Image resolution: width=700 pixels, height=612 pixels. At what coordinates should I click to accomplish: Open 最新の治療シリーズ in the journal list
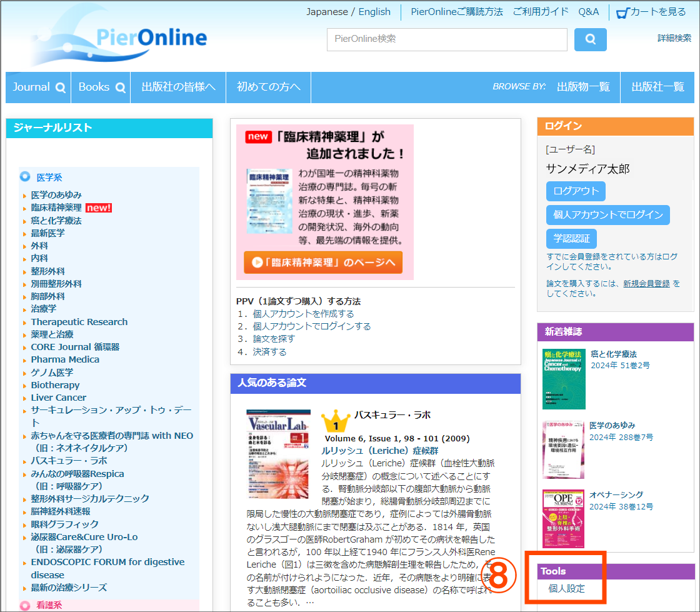[69, 588]
